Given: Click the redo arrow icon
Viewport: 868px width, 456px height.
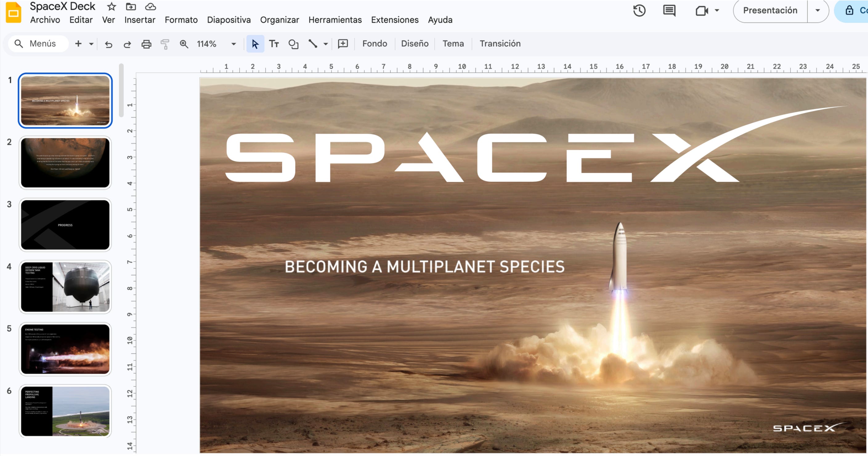Looking at the screenshot, I should coord(127,44).
